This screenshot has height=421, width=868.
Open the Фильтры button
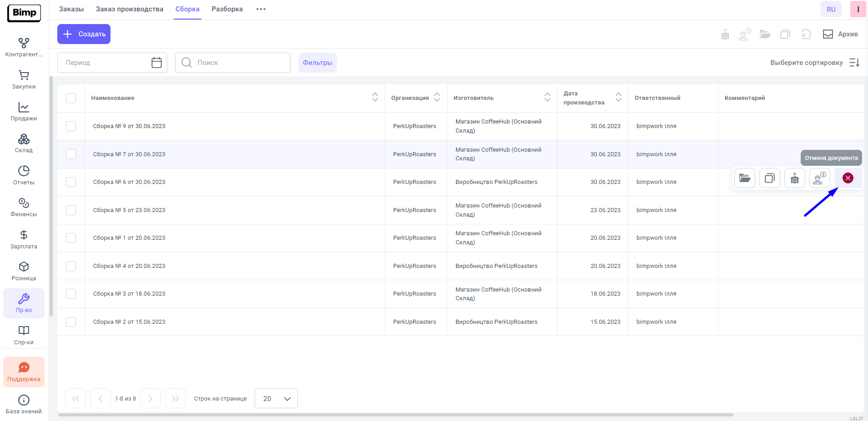click(317, 63)
